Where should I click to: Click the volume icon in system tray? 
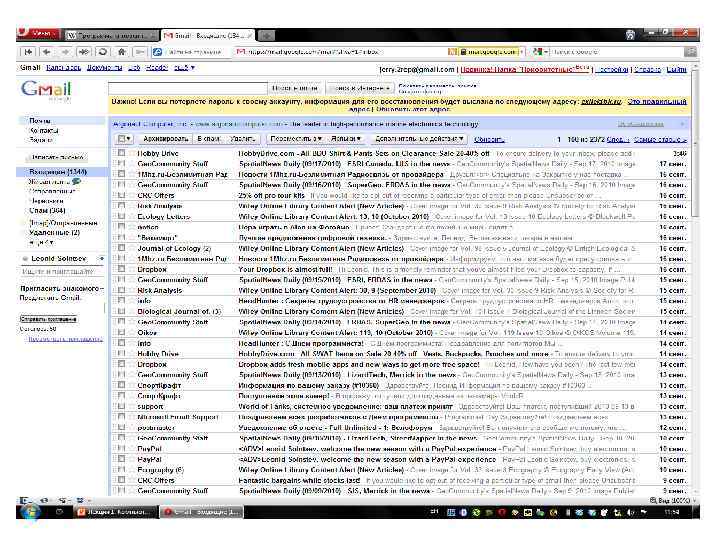(631, 512)
